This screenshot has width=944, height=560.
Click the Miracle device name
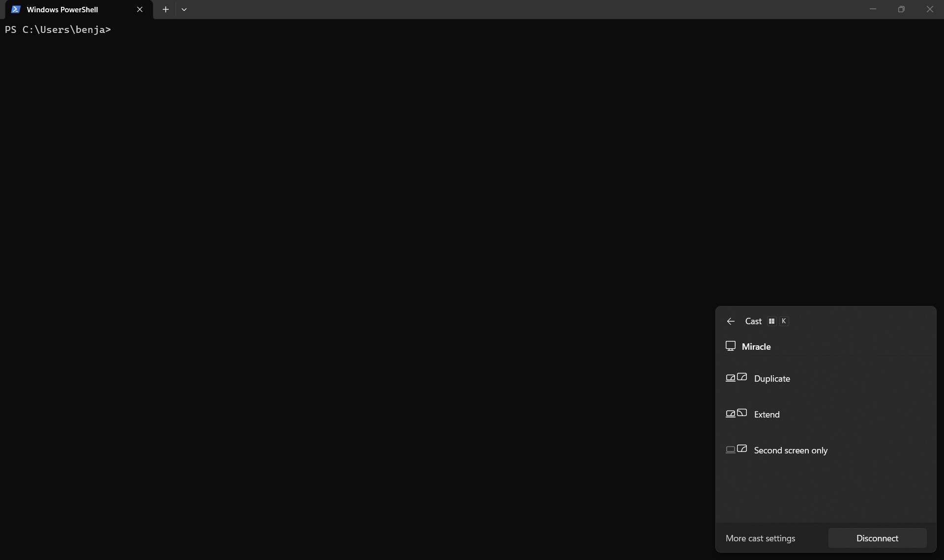click(756, 347)
